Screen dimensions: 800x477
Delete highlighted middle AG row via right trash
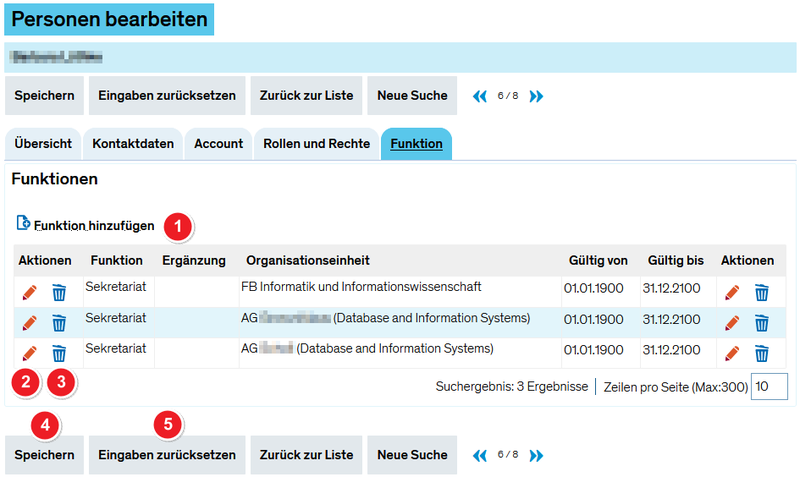click(762, 323)
